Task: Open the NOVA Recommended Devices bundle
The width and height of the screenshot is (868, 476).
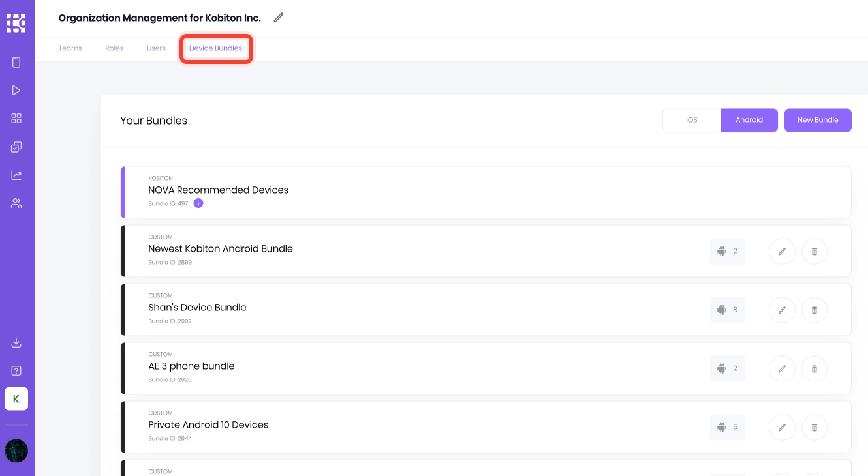Action: [486, 192]
